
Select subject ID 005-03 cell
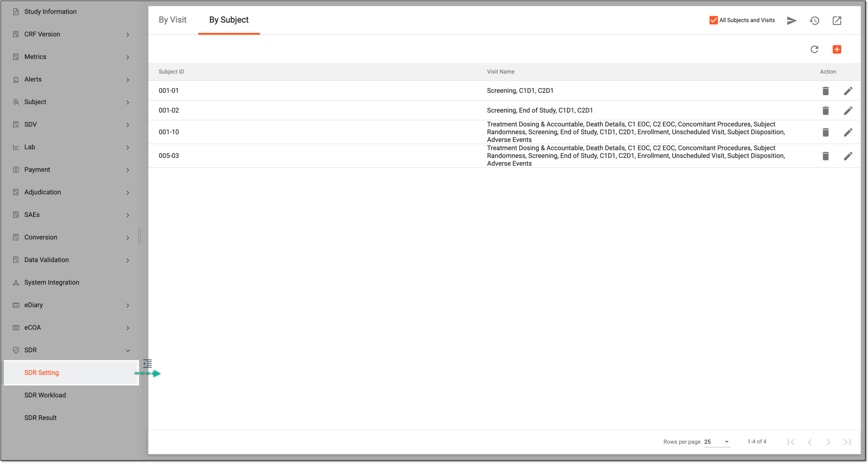click(169, 156)
